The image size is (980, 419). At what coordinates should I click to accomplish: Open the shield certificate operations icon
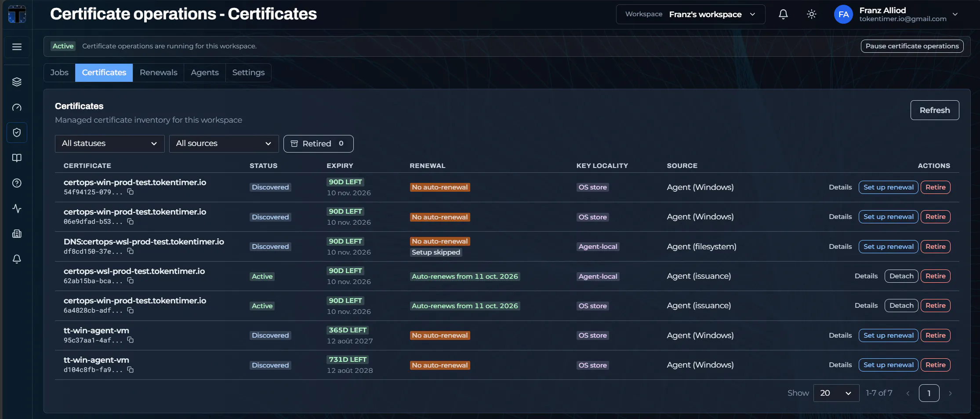17,132
